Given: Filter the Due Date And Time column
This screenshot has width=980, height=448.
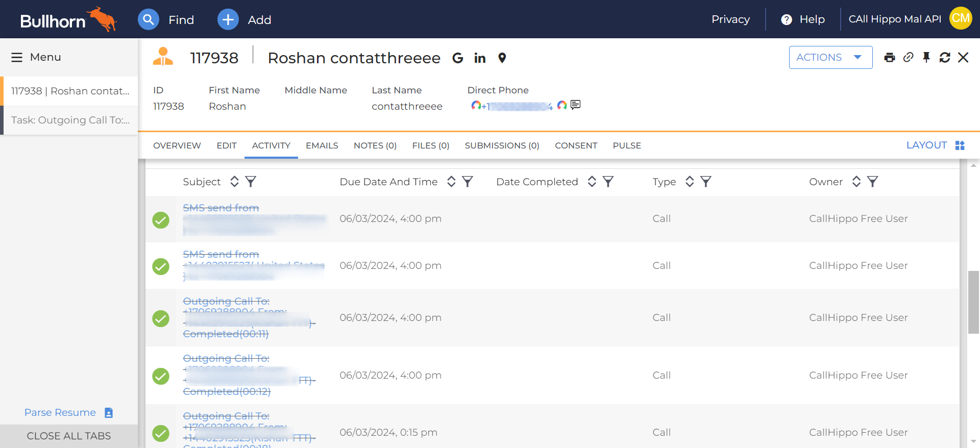Looking at the screenshot, I should (x=468, y=182).
